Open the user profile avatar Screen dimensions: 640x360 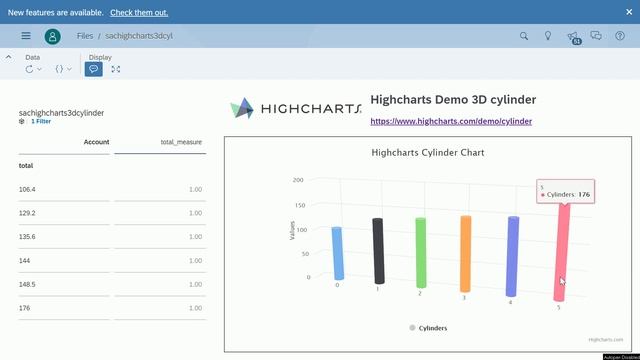click(53, 36)
